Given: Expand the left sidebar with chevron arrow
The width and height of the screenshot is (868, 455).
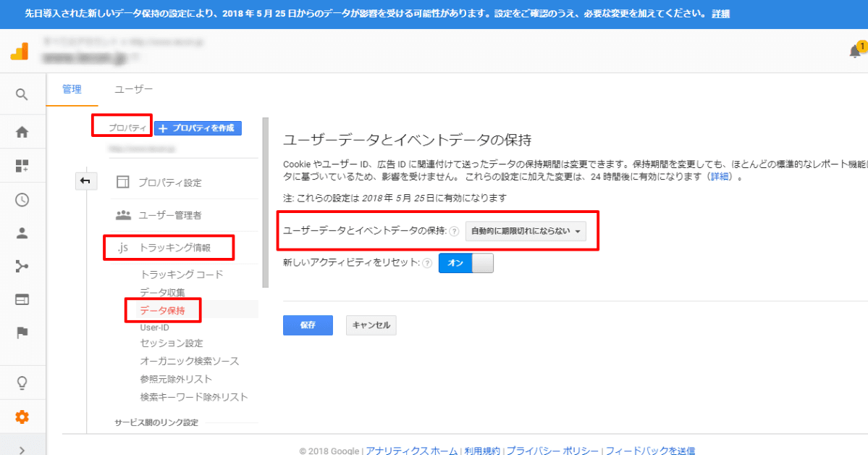Looking at the screenshot, I should 22,449.
